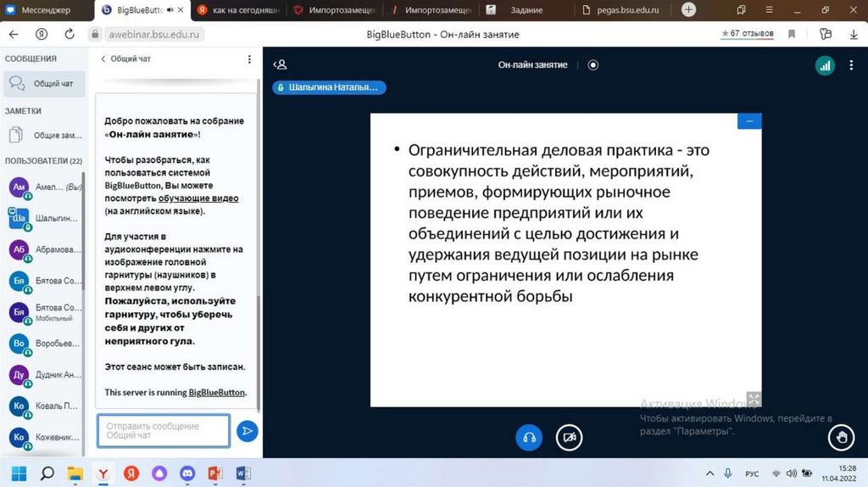Show hidden system tray icons
868x487 pixels.
click(x=709, y=473)
